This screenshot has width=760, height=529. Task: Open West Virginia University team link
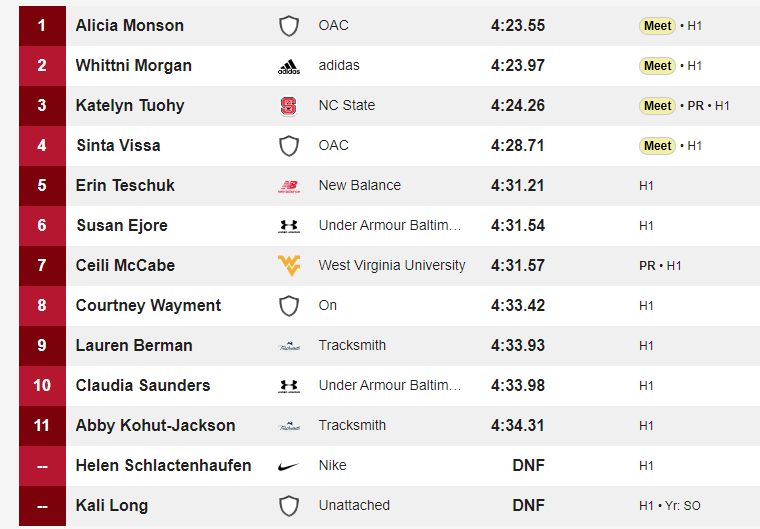(x=392, y=265)
